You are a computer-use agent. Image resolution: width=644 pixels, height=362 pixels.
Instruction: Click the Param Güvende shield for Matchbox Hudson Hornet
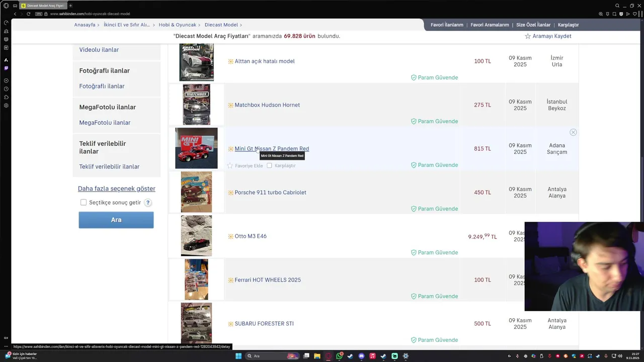(x=414, y=121)
